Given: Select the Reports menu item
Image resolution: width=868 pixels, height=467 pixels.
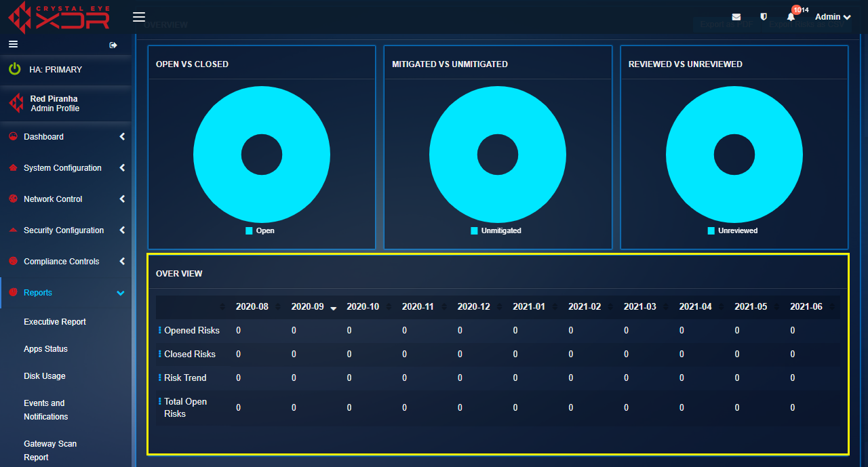Looking at the screenshot, I should (x=38, y=293).
